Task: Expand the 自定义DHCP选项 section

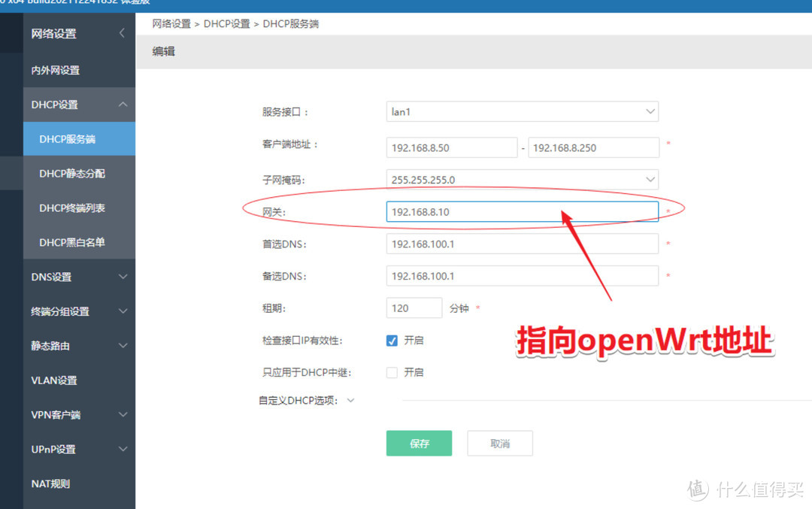Action: click(x=350, y=400)
